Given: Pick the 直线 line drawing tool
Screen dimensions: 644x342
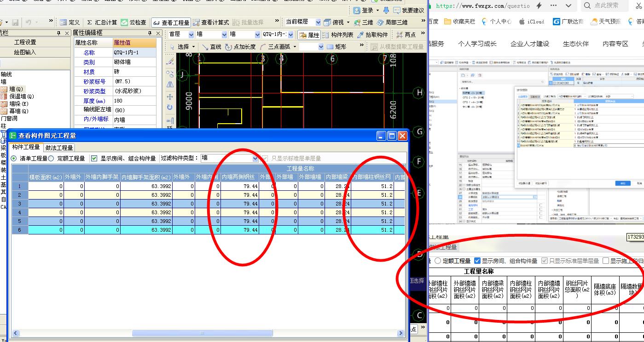Looking at the screenshot, I should click(212, 46).
